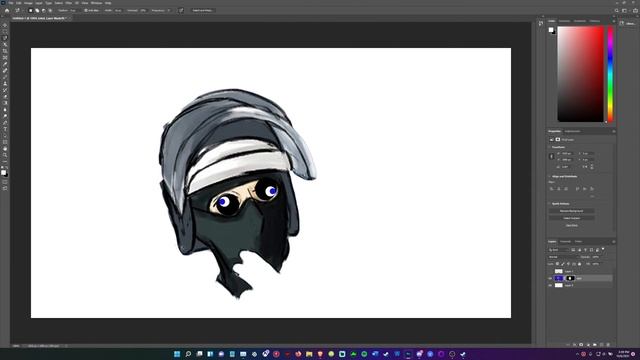Click the Share icon at top right

click(635, 11)
